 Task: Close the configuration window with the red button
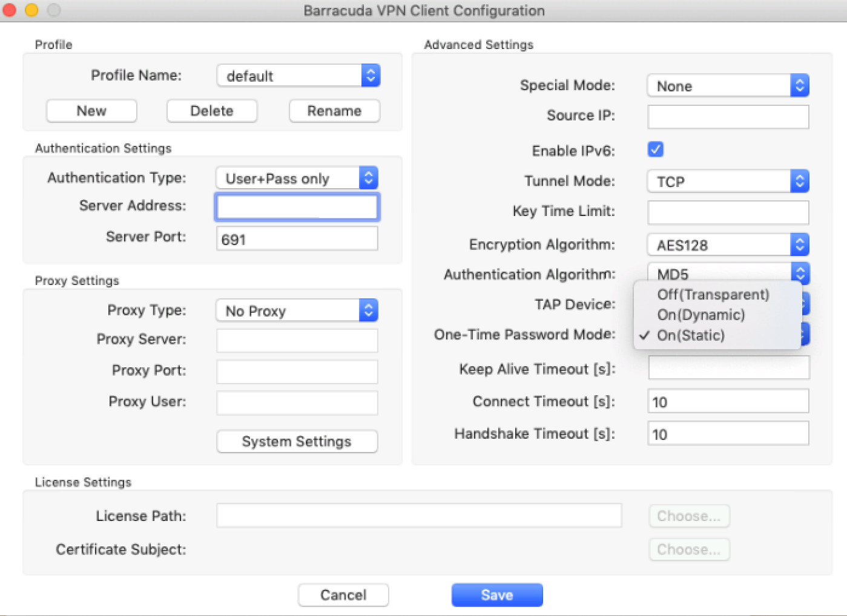(10, 10)
